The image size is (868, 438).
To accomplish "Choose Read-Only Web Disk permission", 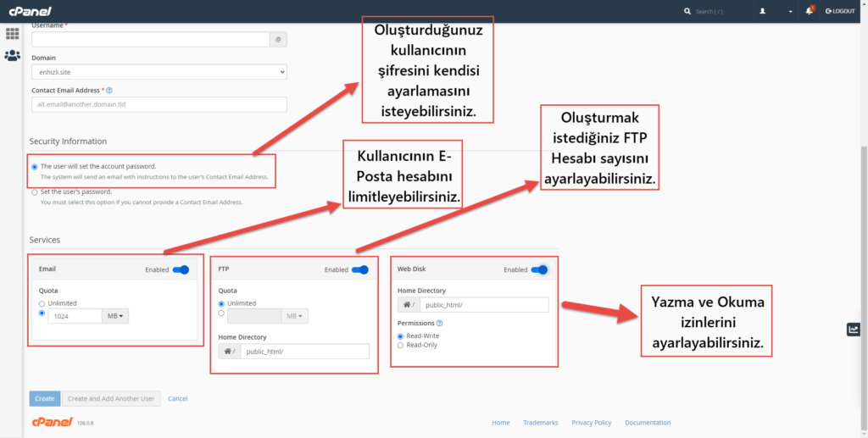I will (401, 345).
